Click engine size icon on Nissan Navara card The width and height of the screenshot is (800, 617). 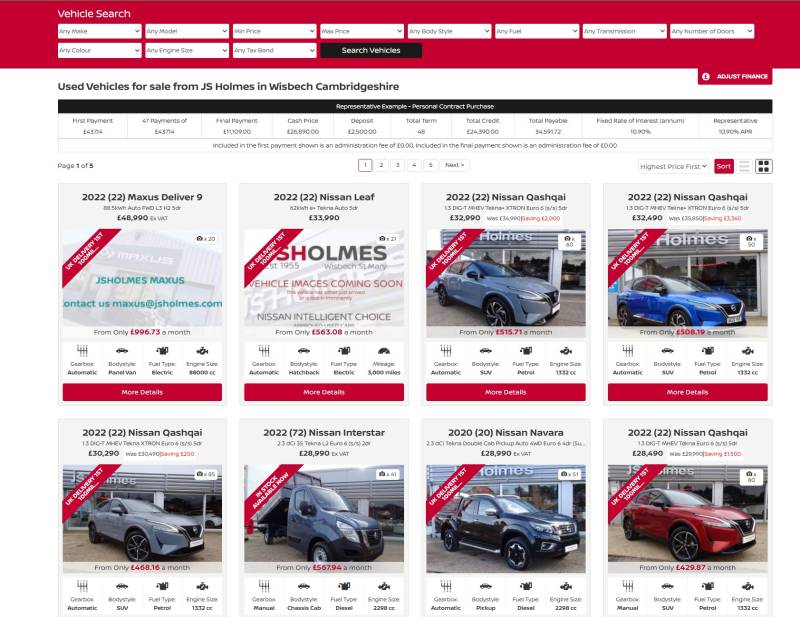566,586
